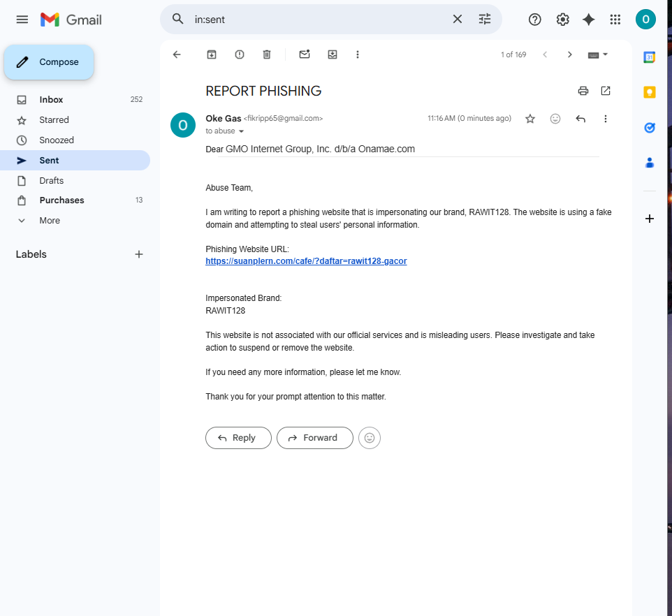Open the main menu hamburger icon
Image resolution: width=672 pixels, height=616 pixels.
click(x=22, y=20)
